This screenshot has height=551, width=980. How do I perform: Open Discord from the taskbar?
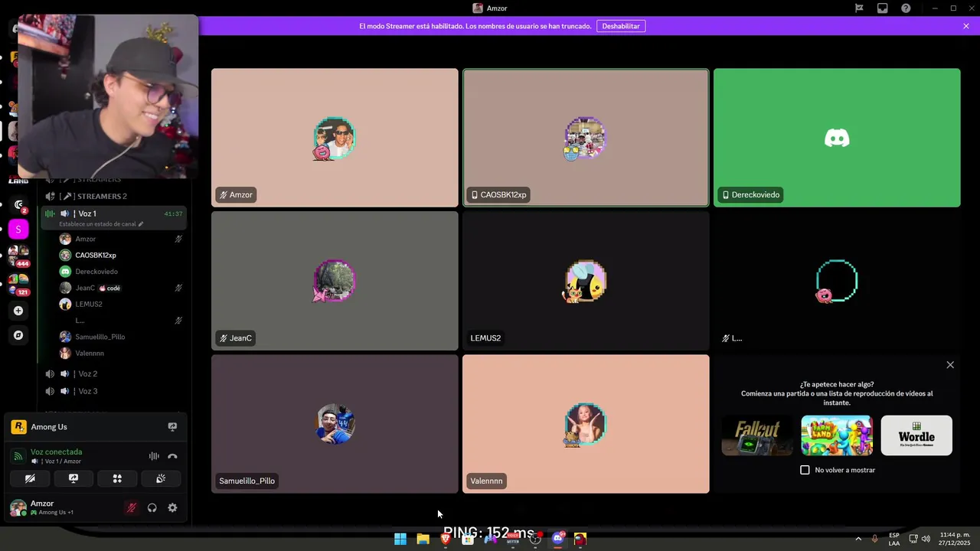(x=558, y=539)
